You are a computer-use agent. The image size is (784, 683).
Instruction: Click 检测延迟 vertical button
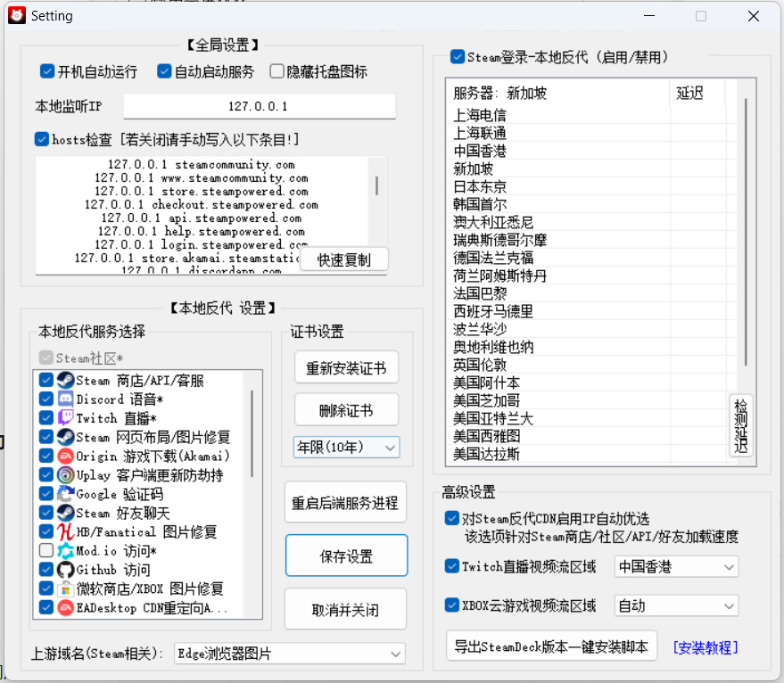pos(741,425)
